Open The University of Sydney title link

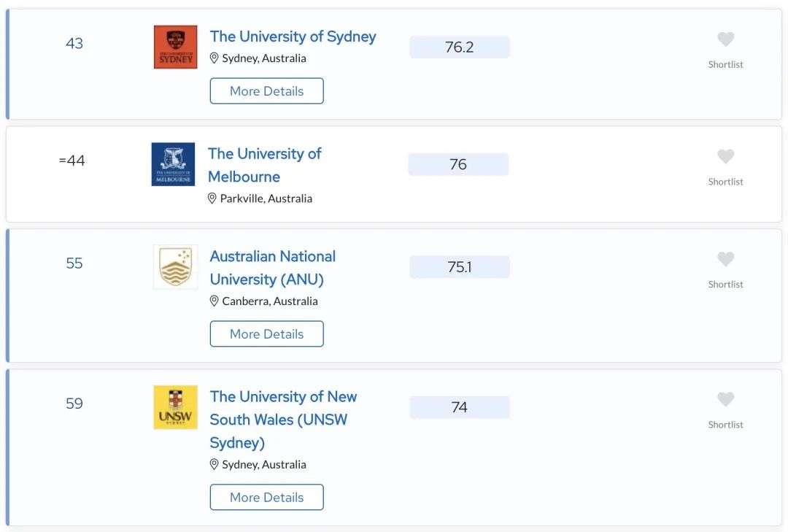(293, 36)
